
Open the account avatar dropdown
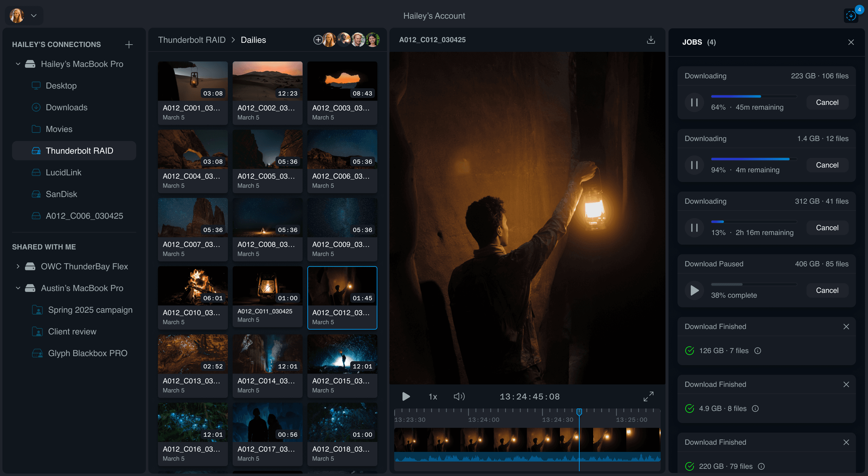click(x=33, y=15)
